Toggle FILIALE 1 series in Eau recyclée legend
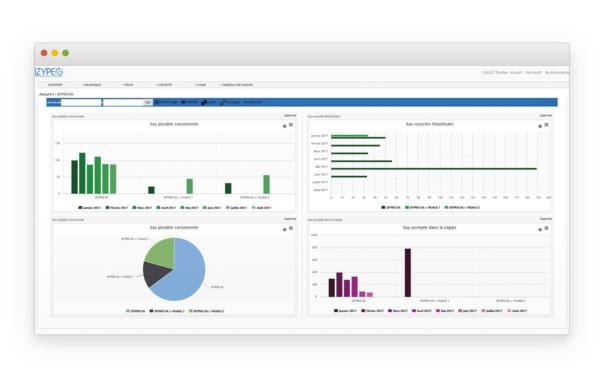The image size is (600, 380). point(422,207)
